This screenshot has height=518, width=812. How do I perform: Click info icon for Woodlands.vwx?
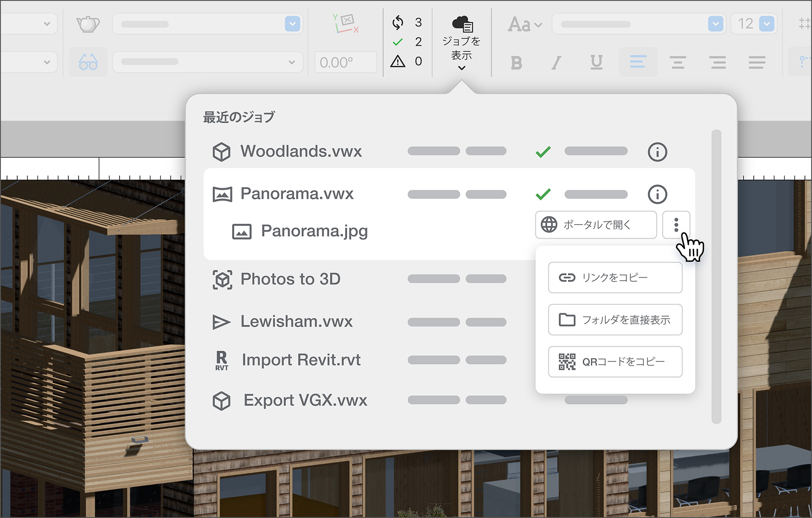point(657,152)
